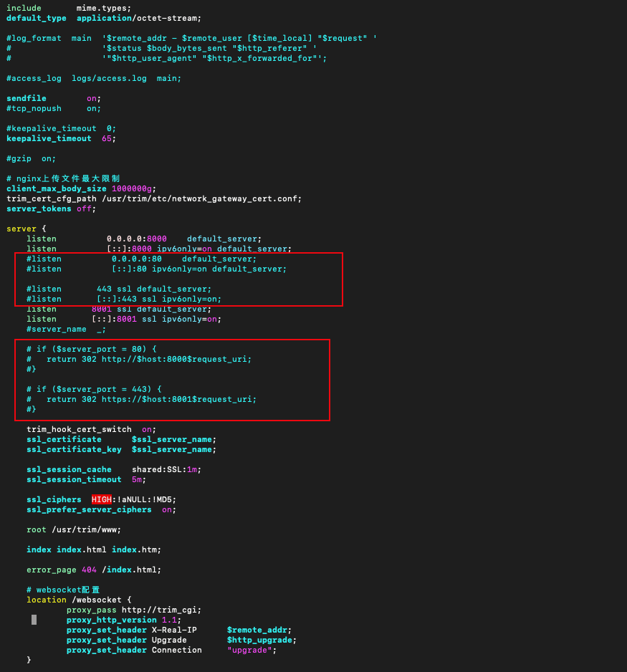This screenshot has width=627, height=672.
Task: Click the commented #gzip on line
Action: tap(31, 158)
